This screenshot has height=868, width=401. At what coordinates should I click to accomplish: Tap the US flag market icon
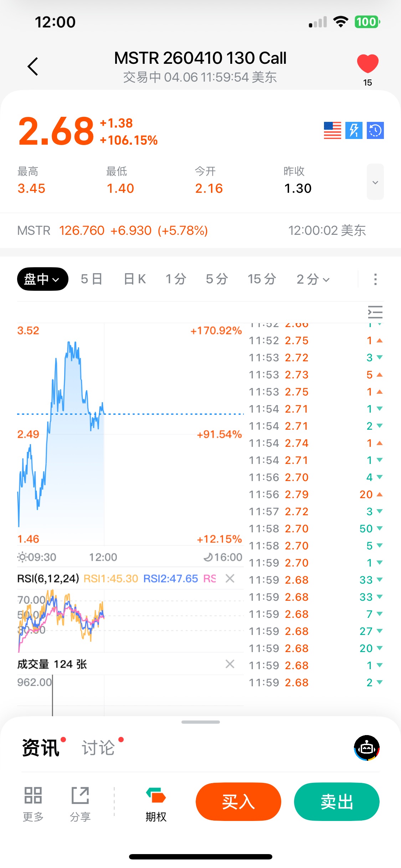(x=332, y=130)
